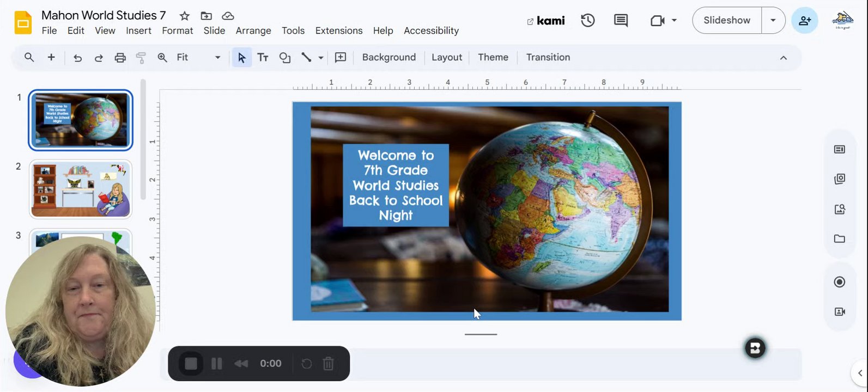Select slide 2 thumbnail with bookshelf
Image resolution: width=868 pixels, height=392 pixels.
[x=81, y=189]
